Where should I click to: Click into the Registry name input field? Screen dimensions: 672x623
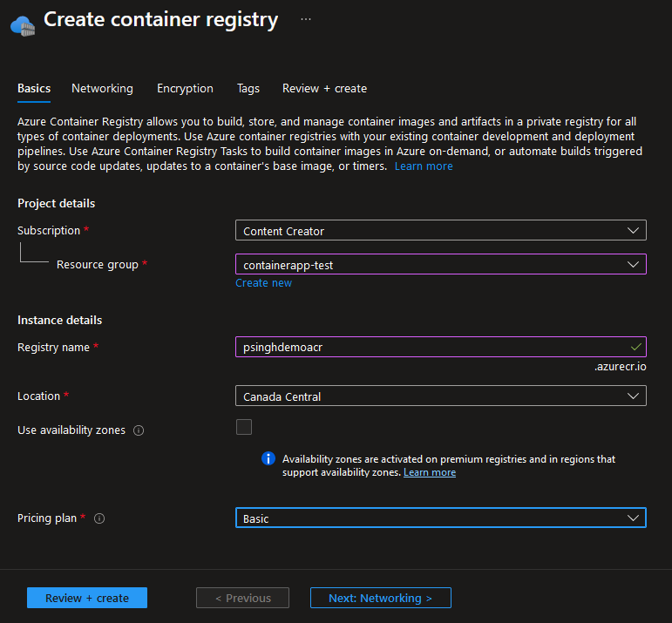point(440,347)
